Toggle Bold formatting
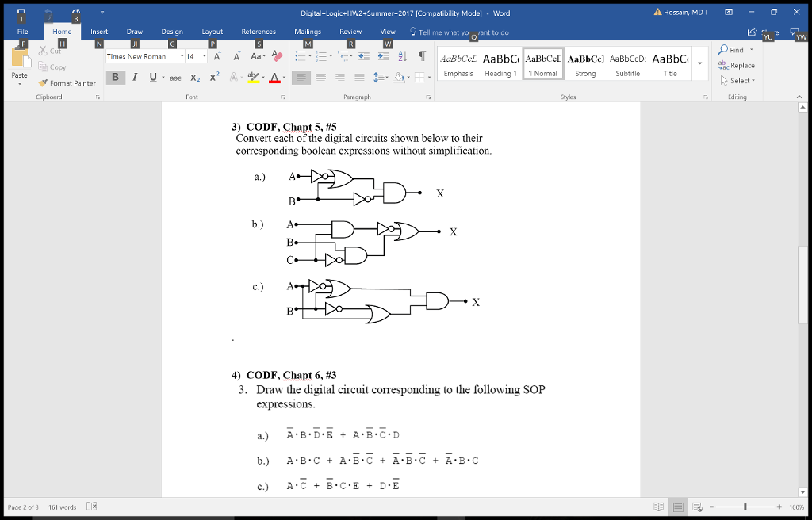 pyautogui.click(x=115, y=77)
